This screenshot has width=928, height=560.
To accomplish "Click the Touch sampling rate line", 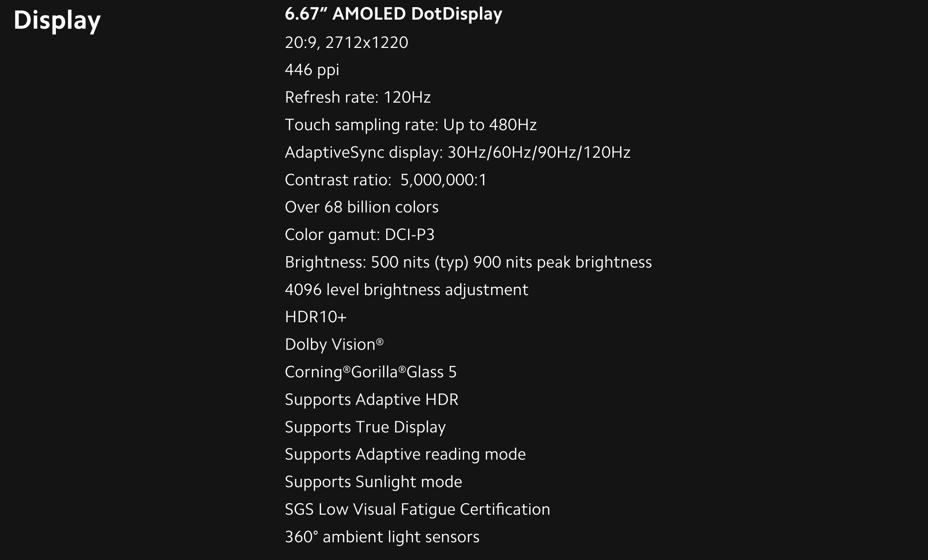I will point(411,125).
